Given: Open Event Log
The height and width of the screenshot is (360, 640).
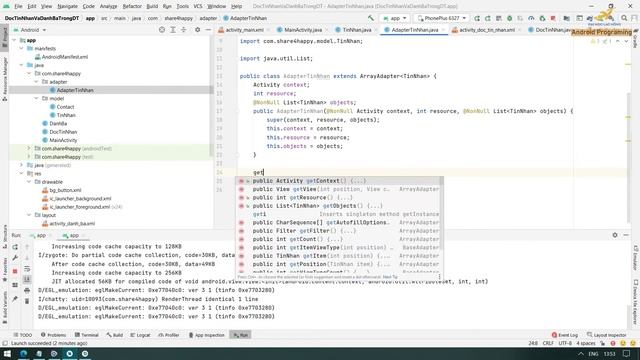Looking at the screenshot, I should coord(565,335).
